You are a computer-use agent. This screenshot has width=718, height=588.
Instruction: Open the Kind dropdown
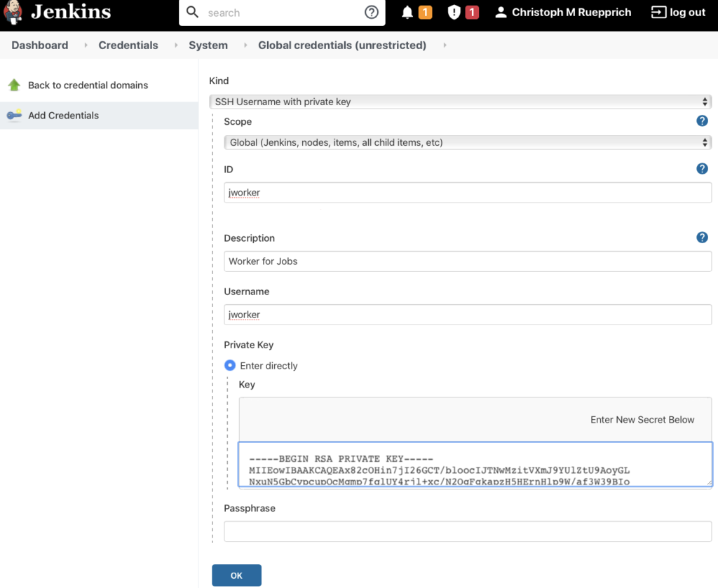click(x=460, y=102)
